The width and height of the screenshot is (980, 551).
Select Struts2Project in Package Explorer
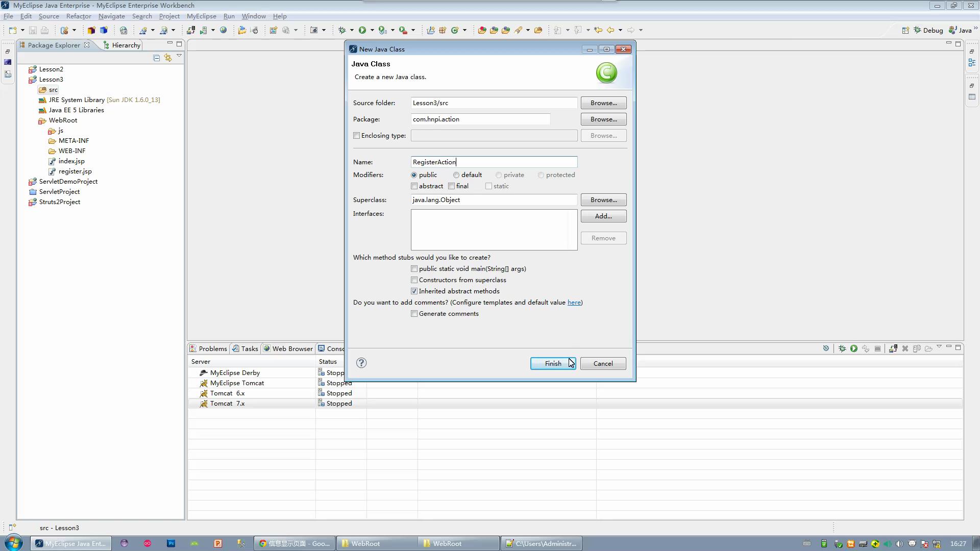click(60, 202)
